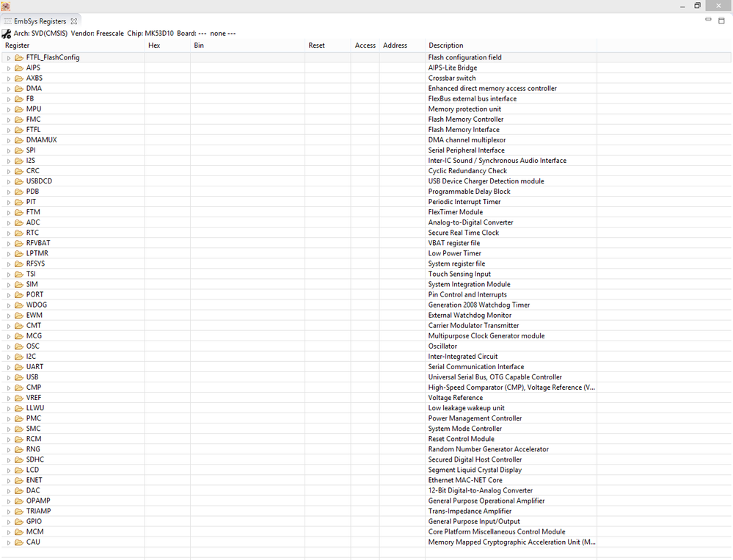
Task: Select the EmbSys Registers tab
Action: [x=40, y=21]
